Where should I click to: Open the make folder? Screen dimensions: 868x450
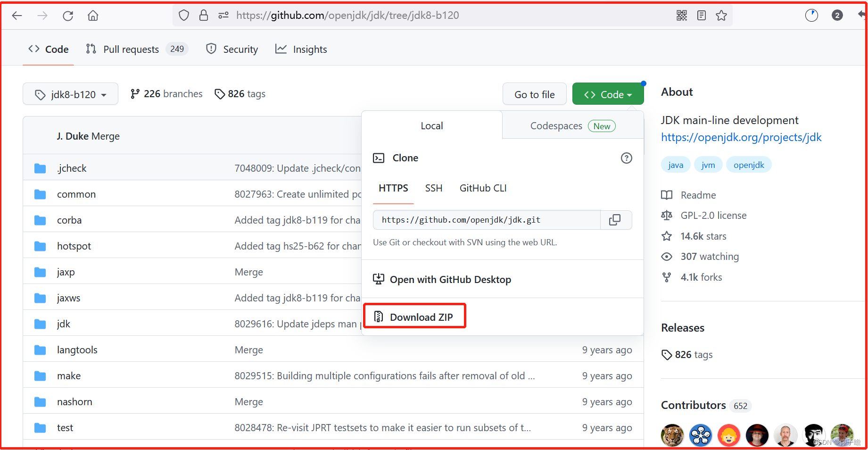69,376
